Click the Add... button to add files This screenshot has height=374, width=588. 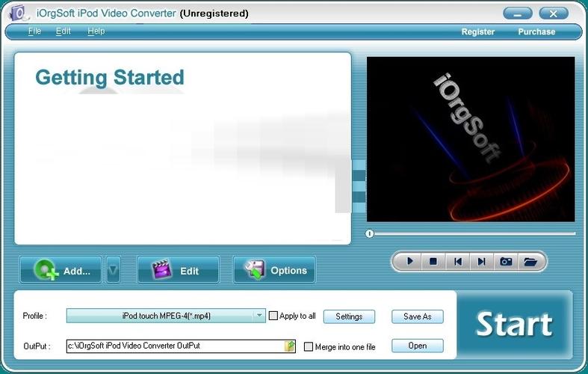pyautogui.click(x=61, y=270)
